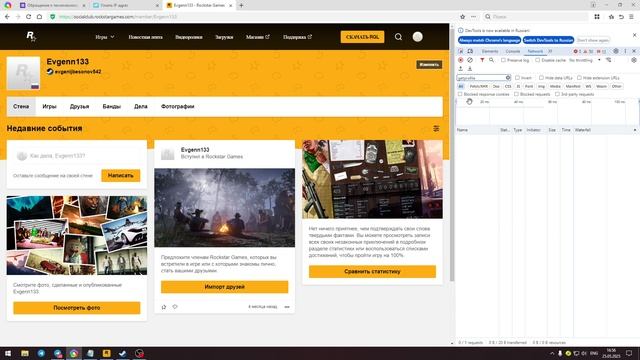This screenshot has width=640, height=360.
Task: Click the red network filter funnel icon
Action: pos(482,60)
